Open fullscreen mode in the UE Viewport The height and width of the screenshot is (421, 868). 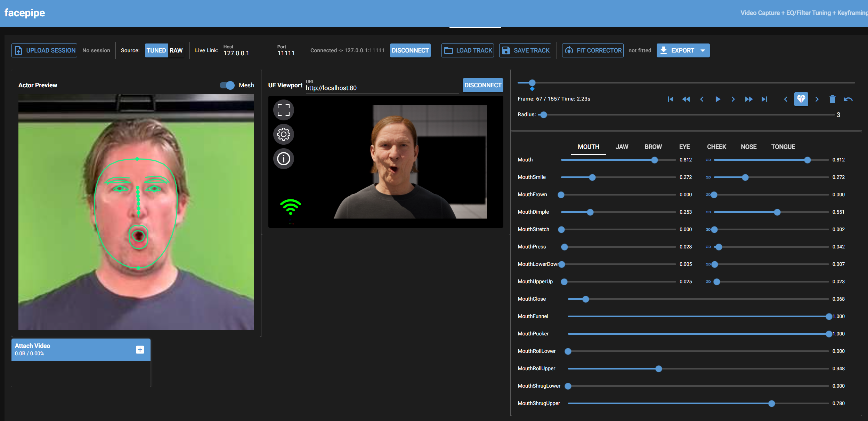point(283,110)
